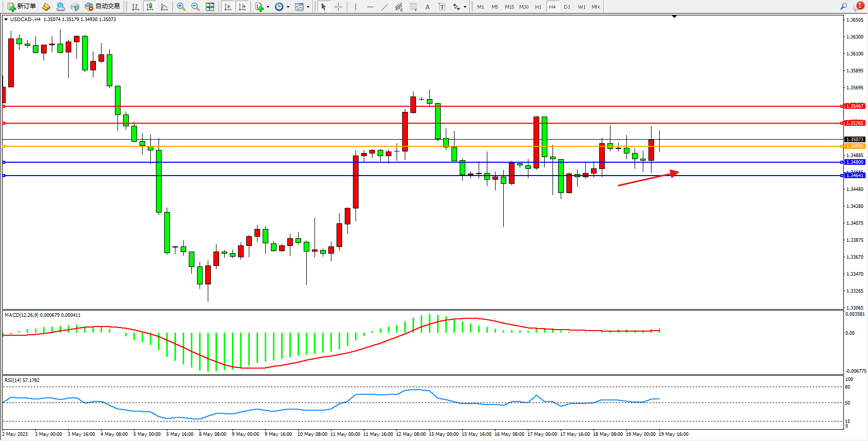The image size is (868, 441).
Task: Toggle AutoTrading (自动交易) button
Action: pyautogui.click(x=102, y=7)
